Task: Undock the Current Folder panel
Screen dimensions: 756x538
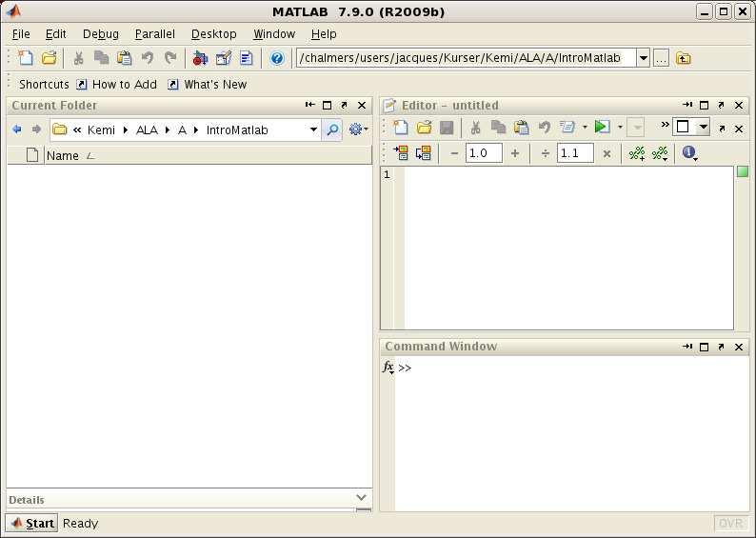Action: 345,105
